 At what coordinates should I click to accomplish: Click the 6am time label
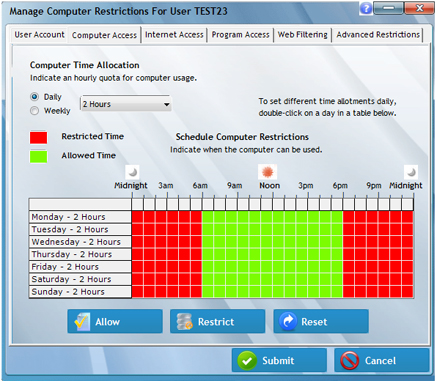tap(200, 186)
